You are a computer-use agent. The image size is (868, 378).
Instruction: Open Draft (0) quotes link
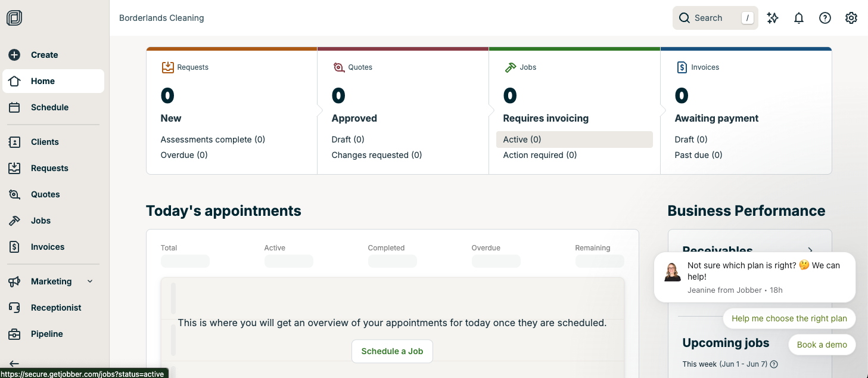tap(348, 140)
